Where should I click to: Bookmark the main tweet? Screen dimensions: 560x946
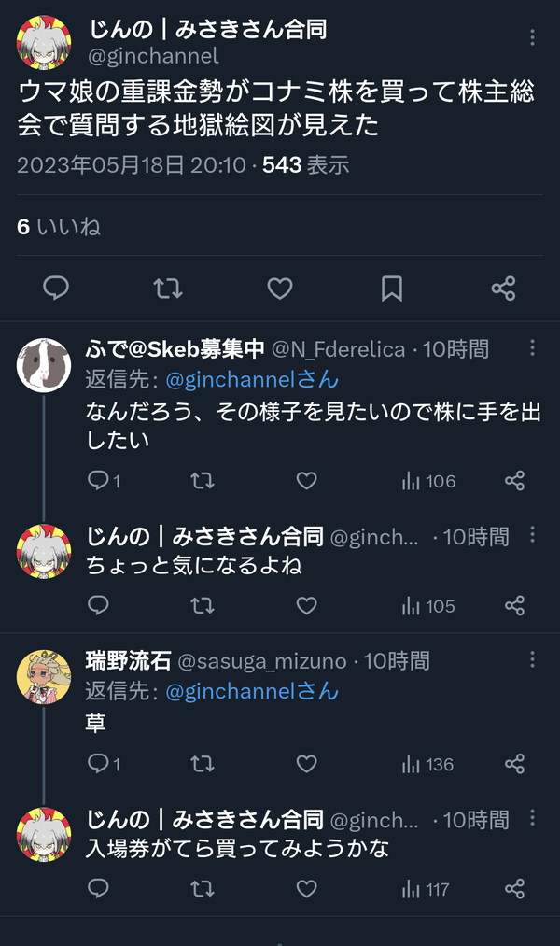pos(392,289)
